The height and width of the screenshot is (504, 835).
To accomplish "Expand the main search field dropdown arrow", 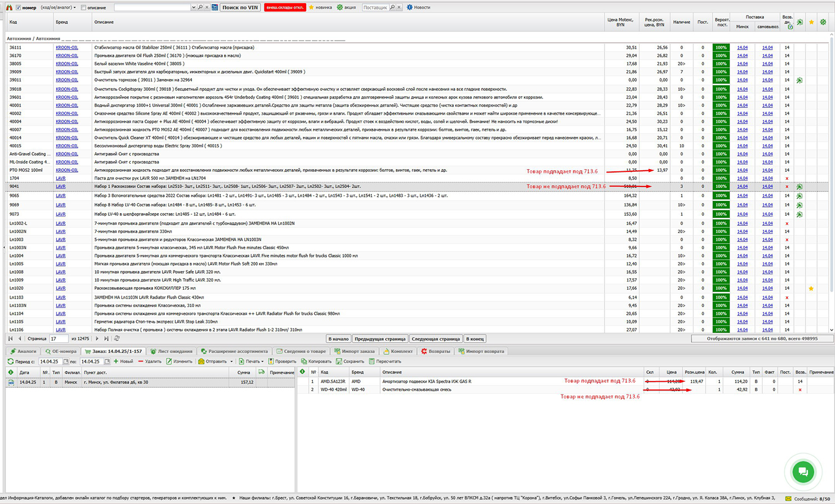I will click(194, 7).
